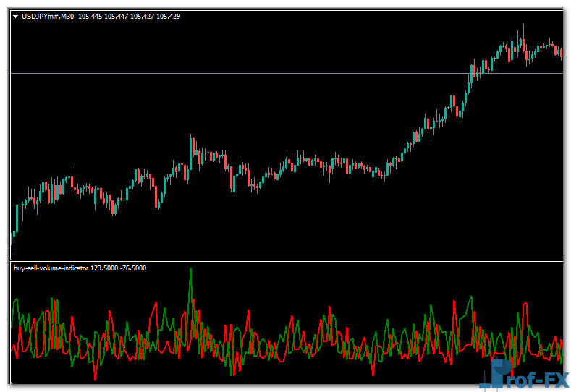Click the open price 105.445 in header

tap(90, 16)
